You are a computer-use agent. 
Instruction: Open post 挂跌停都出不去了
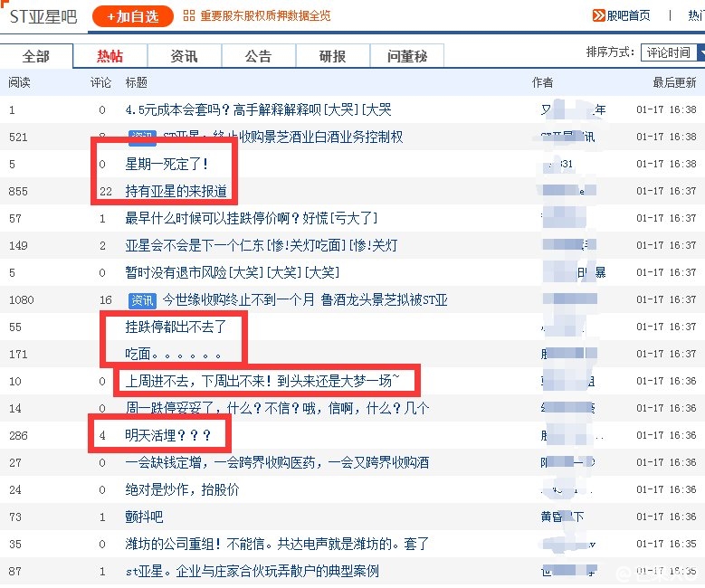176,327
